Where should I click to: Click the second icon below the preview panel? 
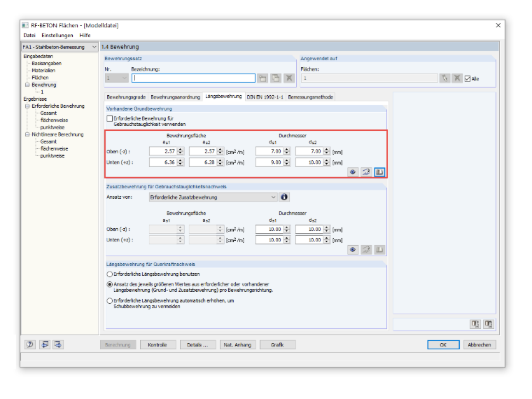pos(489,324)
